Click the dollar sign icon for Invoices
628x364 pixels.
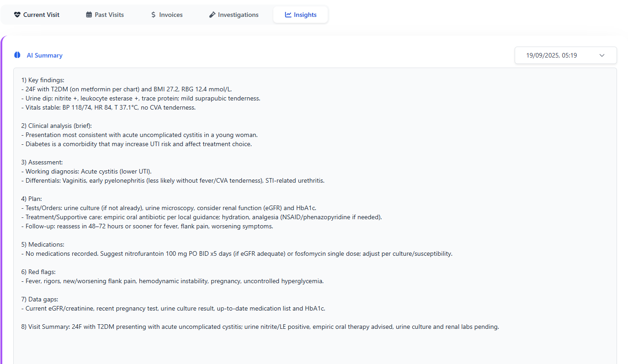tap(154, 15)
